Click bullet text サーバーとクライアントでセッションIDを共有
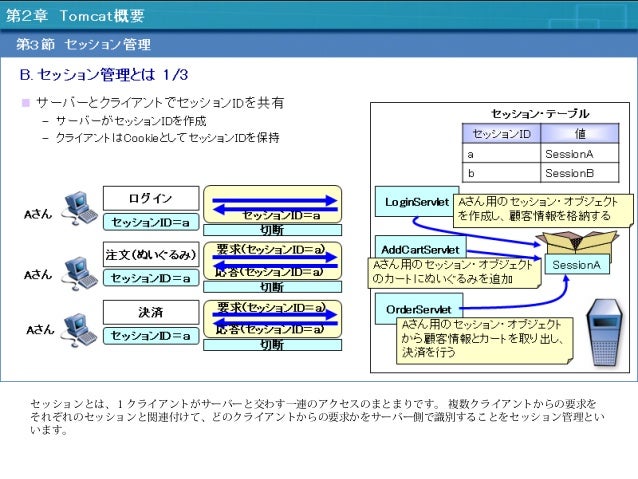638x479 pixels. coord(160,103)
